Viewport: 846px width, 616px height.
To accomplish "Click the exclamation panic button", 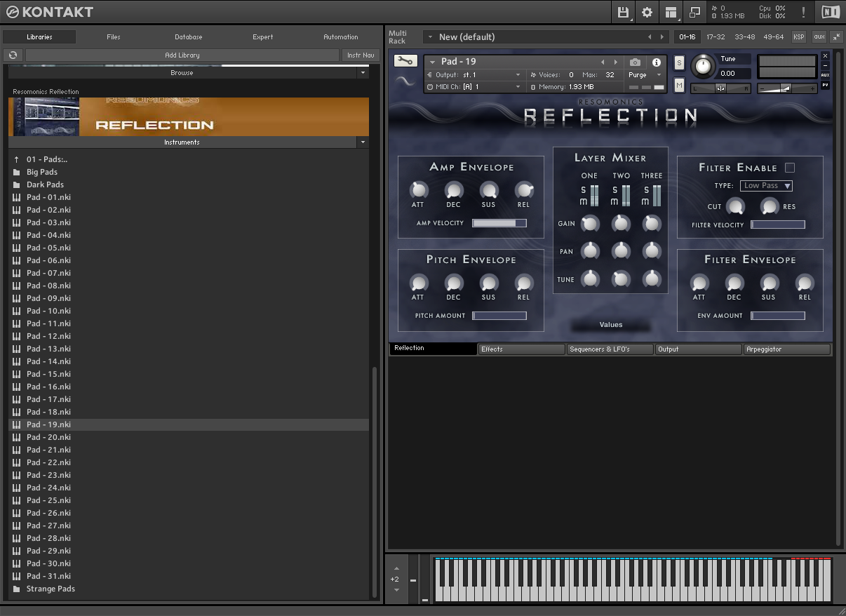I will coord(803,12).
